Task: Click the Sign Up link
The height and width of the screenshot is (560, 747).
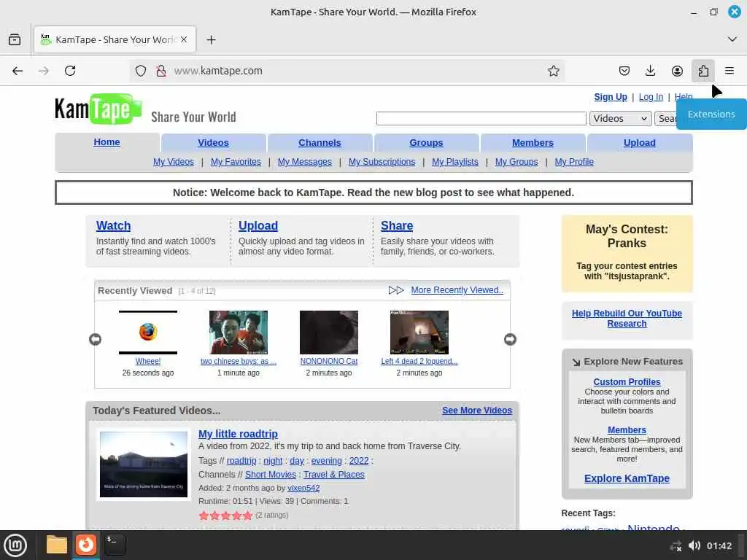Action: 611,97
